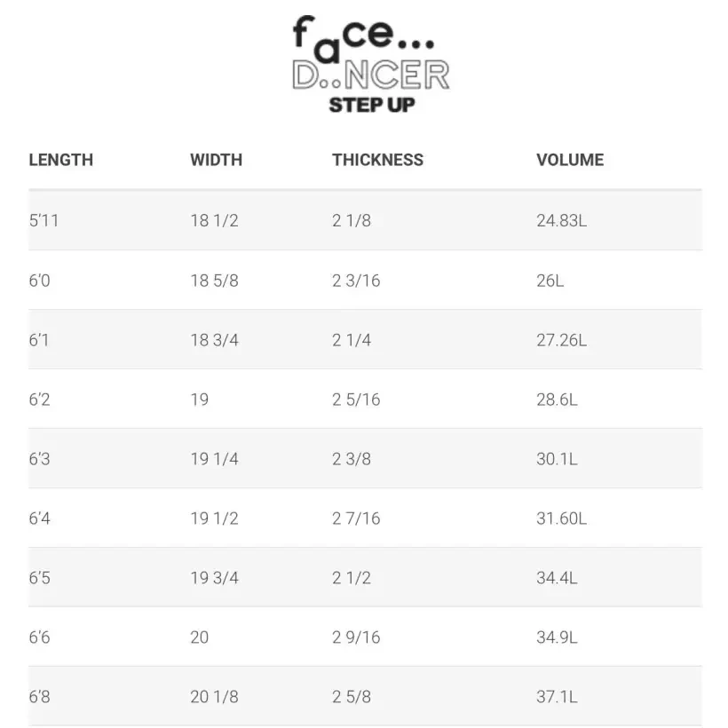
Task: Click the 2 9/16 thickness cell
Action: point(356,637)
